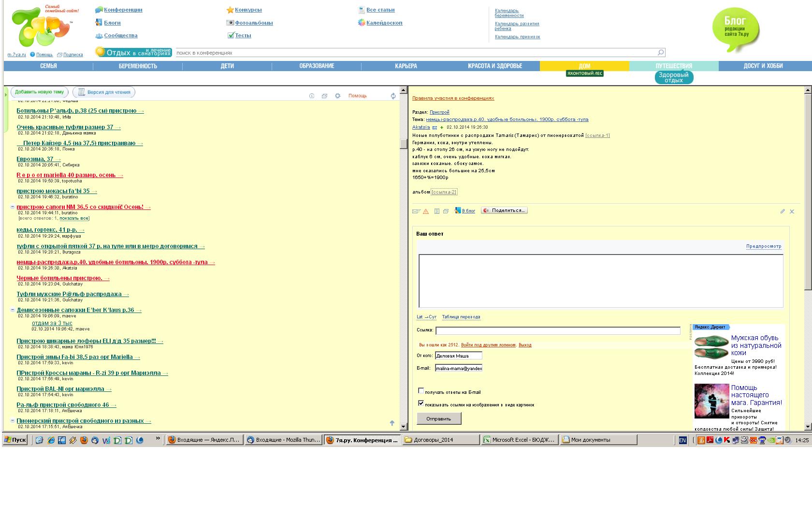Viewport: 812px width, 508px height.
Task: Click the info icon above topic list
Action: (312, 96)
